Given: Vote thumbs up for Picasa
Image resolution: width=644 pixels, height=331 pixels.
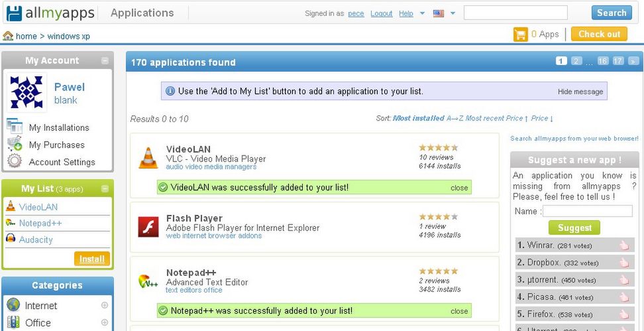Looking at the screenshot, I should coord(624,297).
